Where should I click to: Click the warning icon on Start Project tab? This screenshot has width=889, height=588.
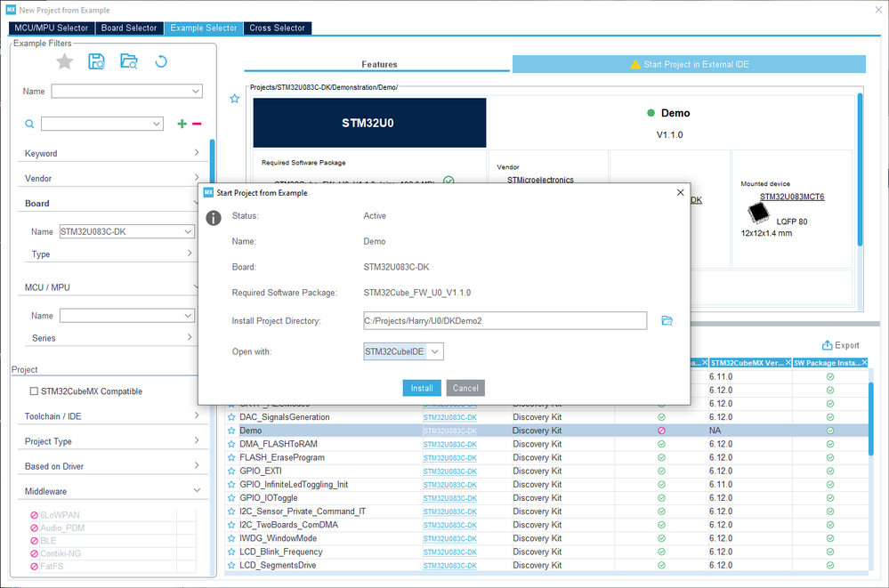pyautogui.click(x=635, y=65)
